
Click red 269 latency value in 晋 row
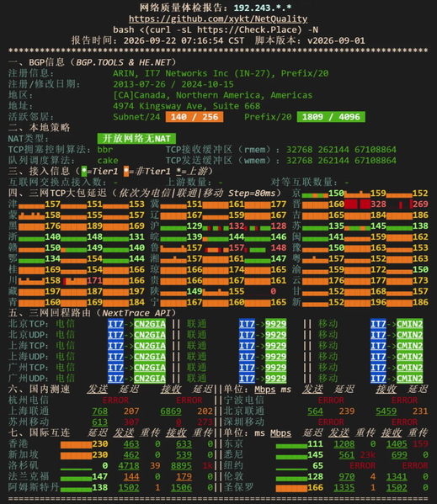(x=420, y=204)
